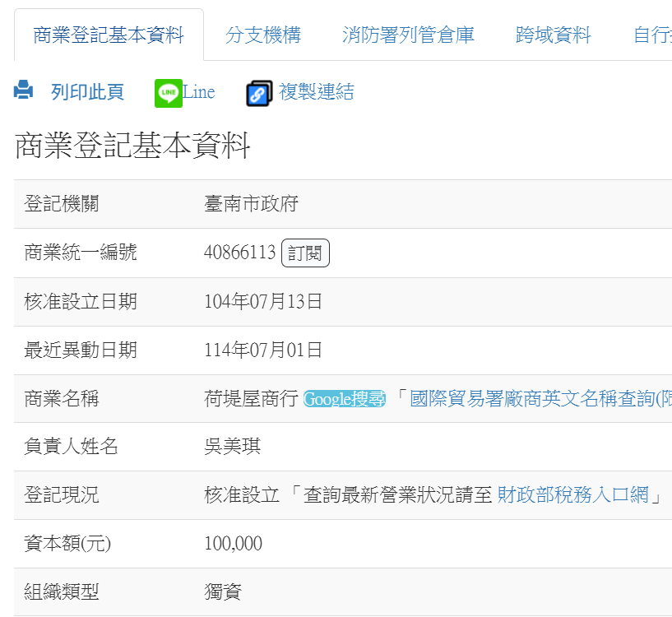
Task: Select the 跨域資料 tab
Action: (554, 35)
